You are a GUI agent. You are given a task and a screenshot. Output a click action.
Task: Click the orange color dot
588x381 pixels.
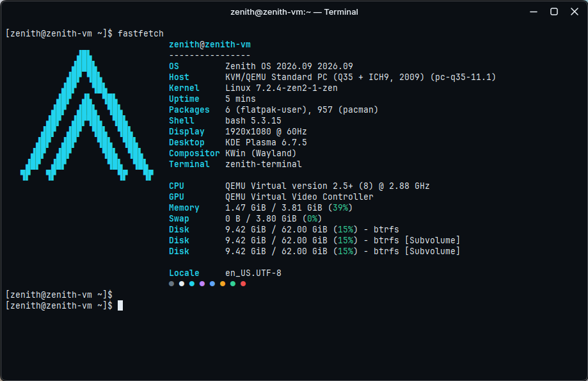[223, 284]
